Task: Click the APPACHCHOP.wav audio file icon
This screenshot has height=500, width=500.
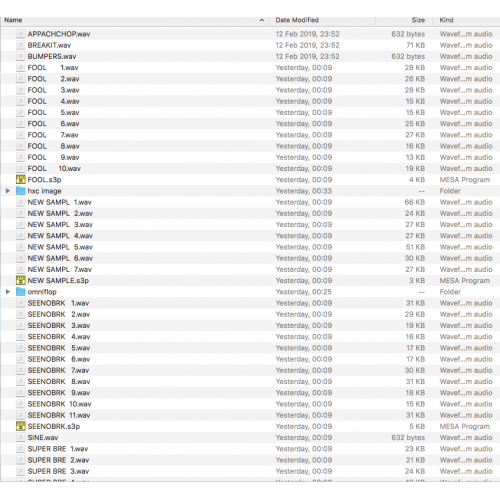Action: click(21, 34)
